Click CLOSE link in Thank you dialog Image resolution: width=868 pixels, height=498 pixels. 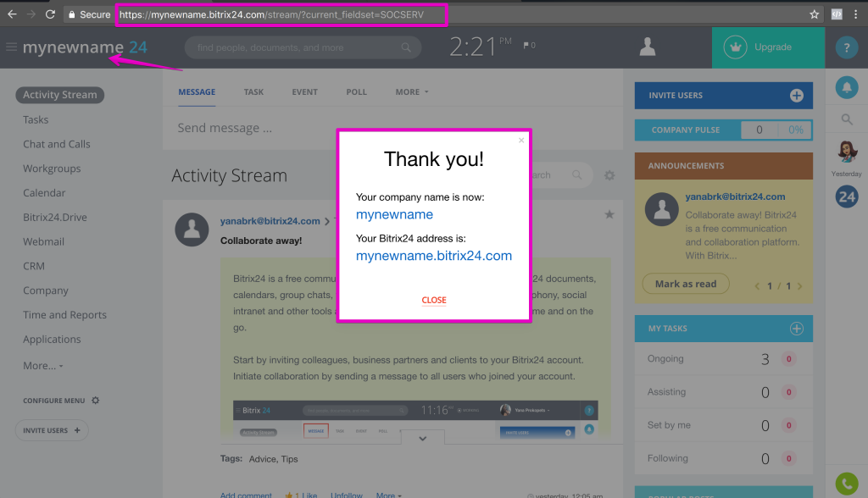coord(433,300)
